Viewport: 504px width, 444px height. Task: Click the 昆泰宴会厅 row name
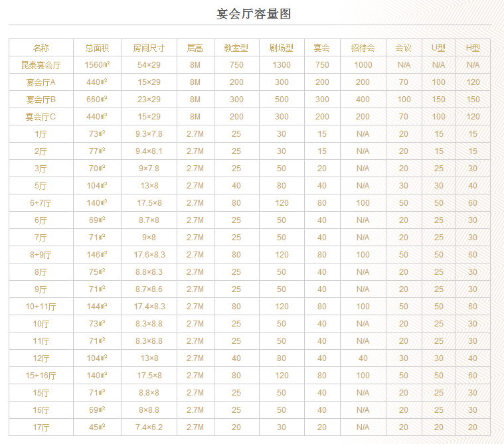click(41, 65)
